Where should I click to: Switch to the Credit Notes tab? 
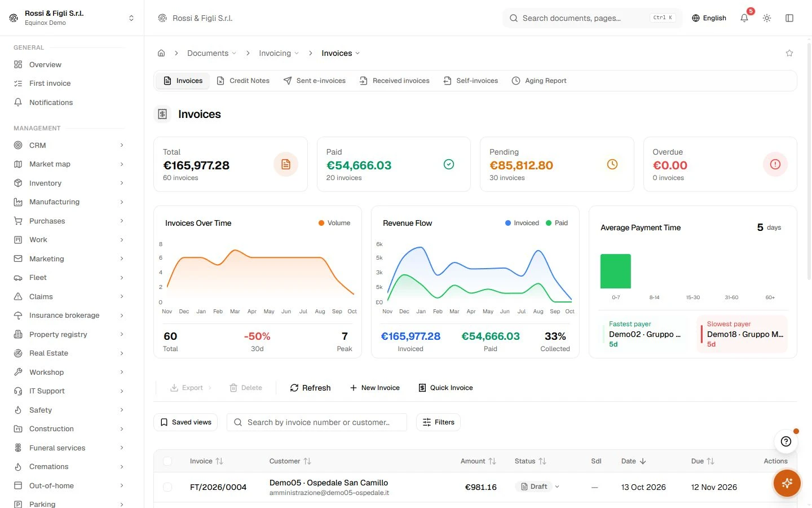[243, 81]
